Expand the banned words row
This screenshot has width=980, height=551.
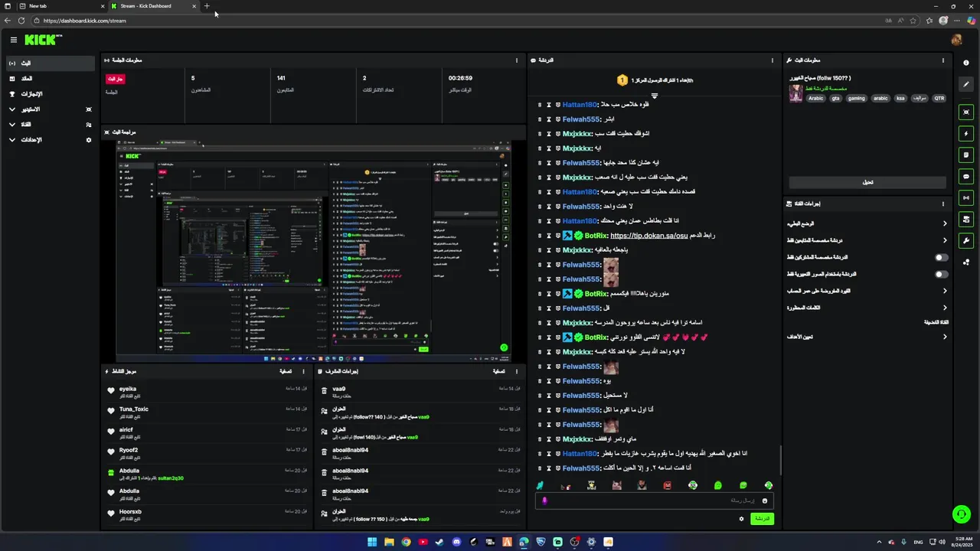pos(867,308)
